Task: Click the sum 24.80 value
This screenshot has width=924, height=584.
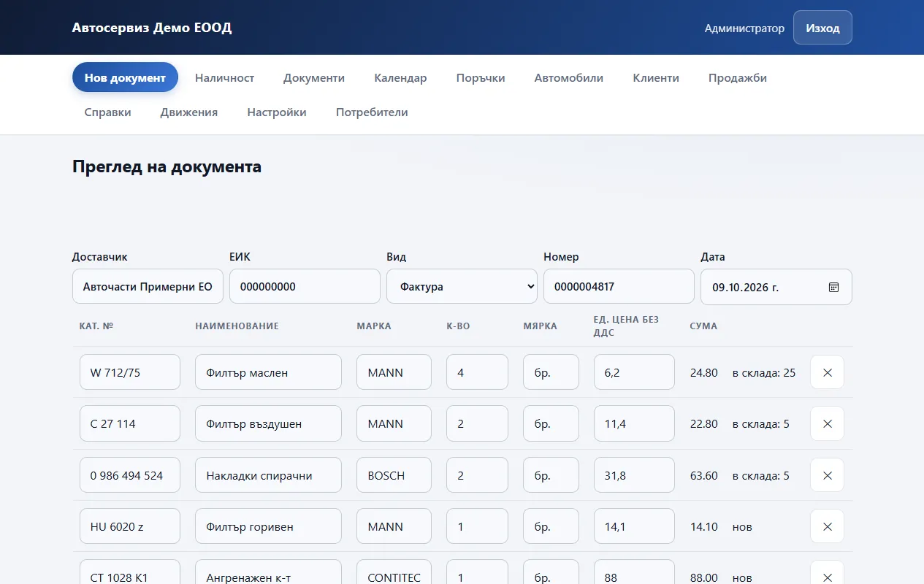Action: point(703,372)
